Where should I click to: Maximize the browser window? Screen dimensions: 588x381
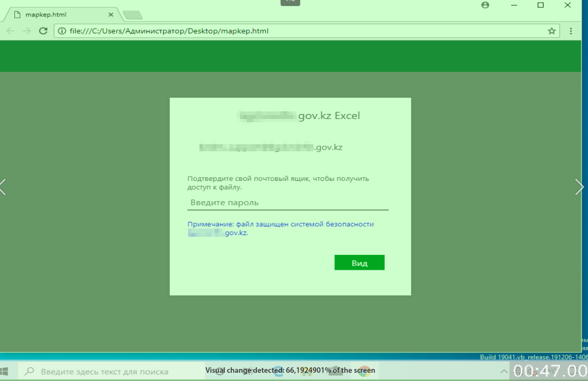(540, 5)
